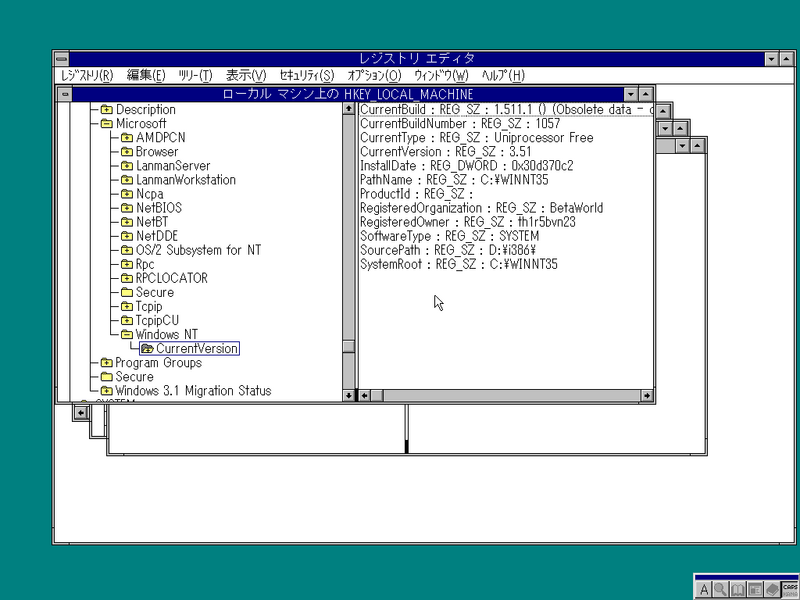800x600 pixels.
Task: Select the NetBT key
Action: (152, 222)
